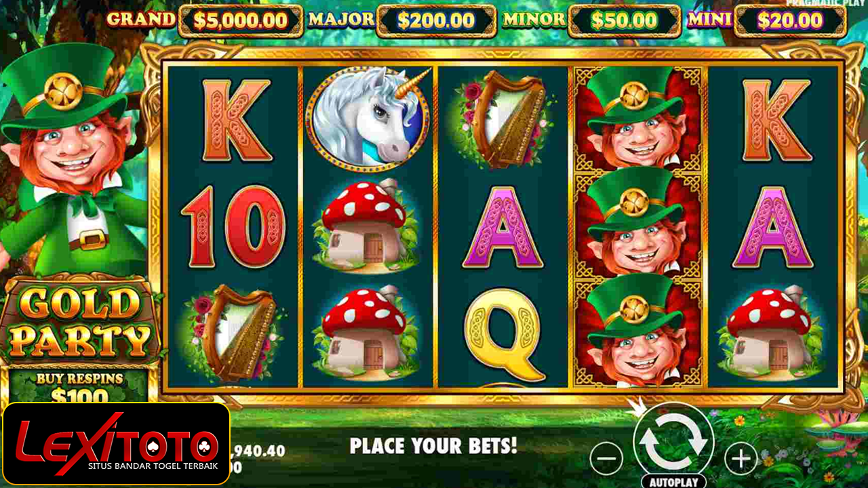Increase the bet with the plus button
The image size is (868, 488).
click(742, 459)
